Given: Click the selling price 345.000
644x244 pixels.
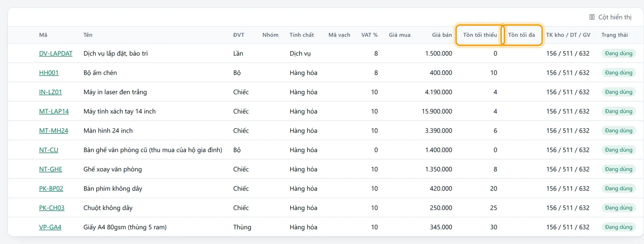Looking at the screenshot, I should tap(441, 227).
